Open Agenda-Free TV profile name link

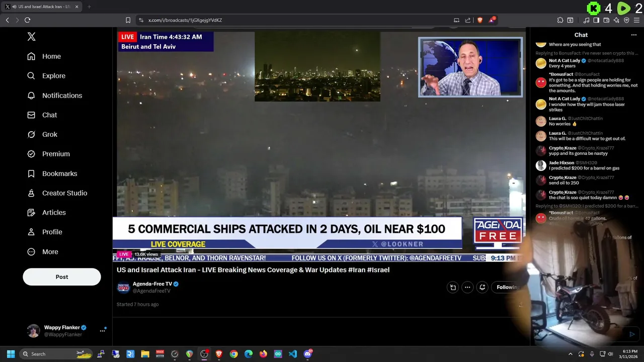click(x=152, y=284)
